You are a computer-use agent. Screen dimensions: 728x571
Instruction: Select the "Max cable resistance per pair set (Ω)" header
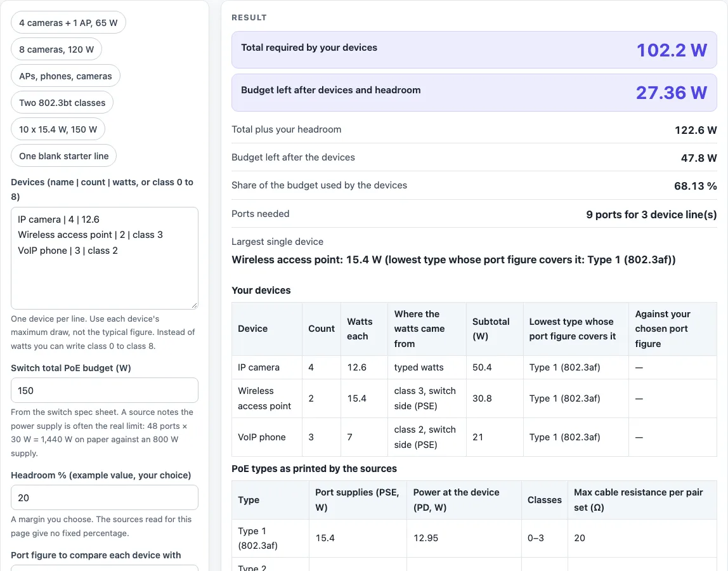[x=642, y=500]
